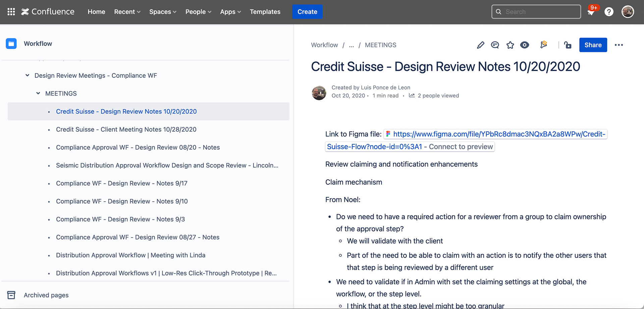Open the Figma file link
The height and width of the screenshot is (309, 644).
pyautogui.click(x=499, y=134)
